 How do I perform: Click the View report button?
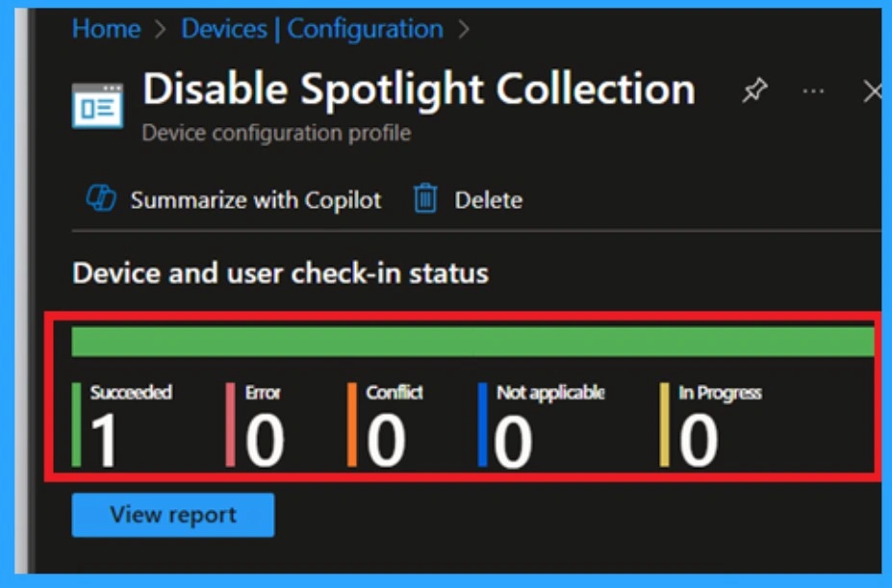click(171, 514)
